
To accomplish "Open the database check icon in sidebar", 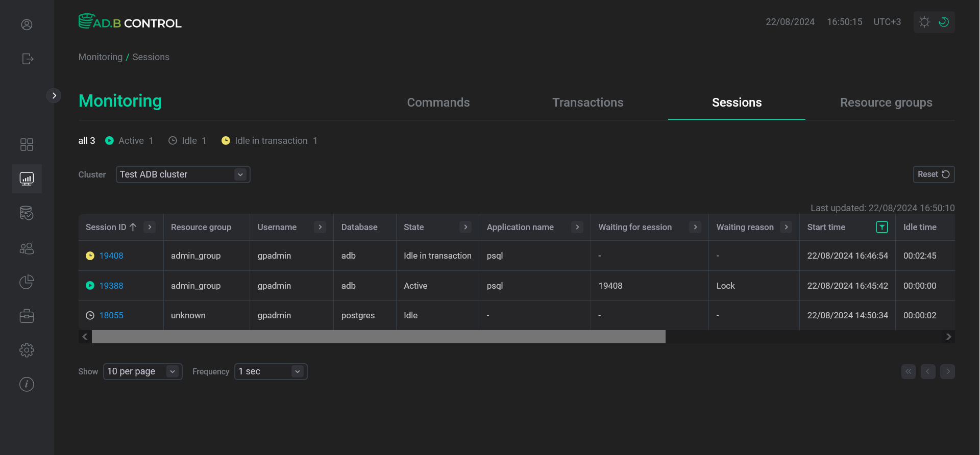I will click(27, 213).
